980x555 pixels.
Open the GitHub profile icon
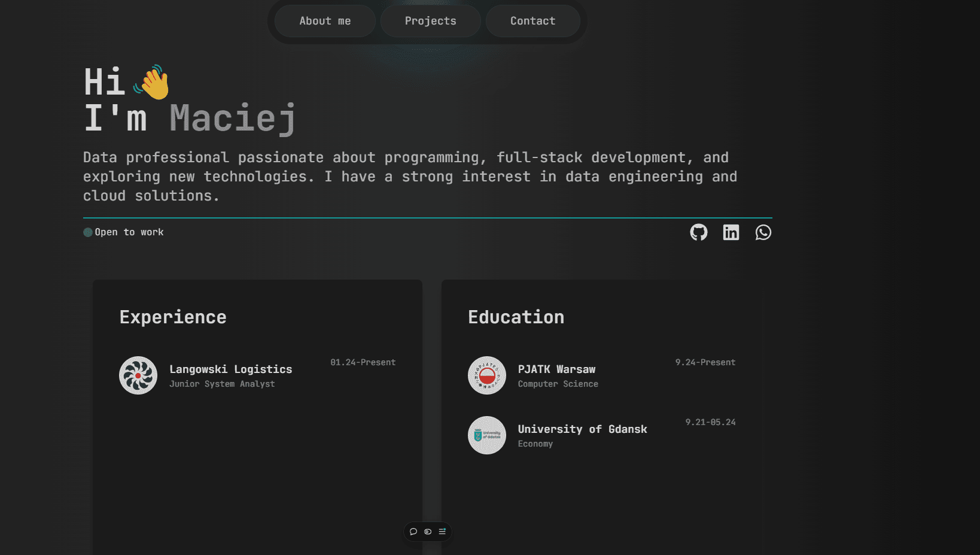tap(698, 232)
